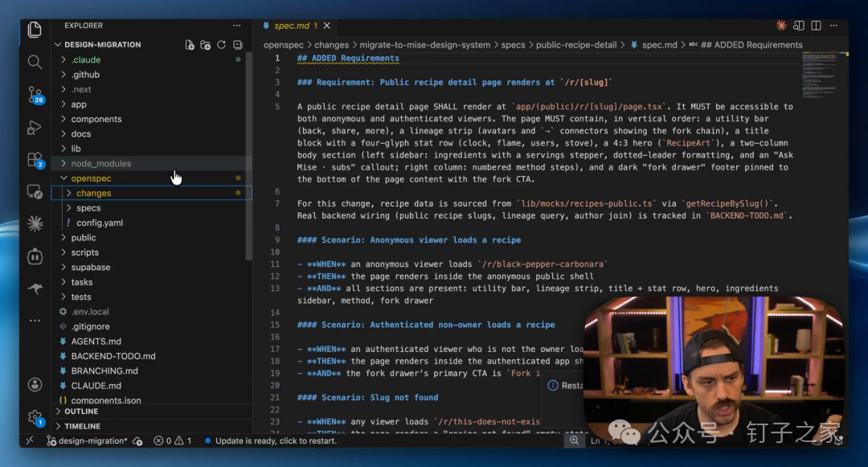Open Explorer views and more actions menu

pyautogui.click(x=237, y=26)
